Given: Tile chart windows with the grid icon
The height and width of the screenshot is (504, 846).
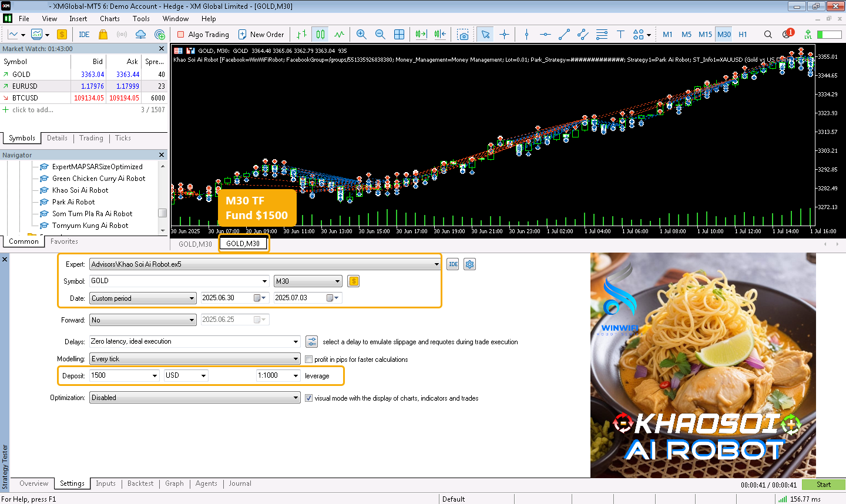Looking at the screenshot, I should pyautogui.click(x=399, y=35).
